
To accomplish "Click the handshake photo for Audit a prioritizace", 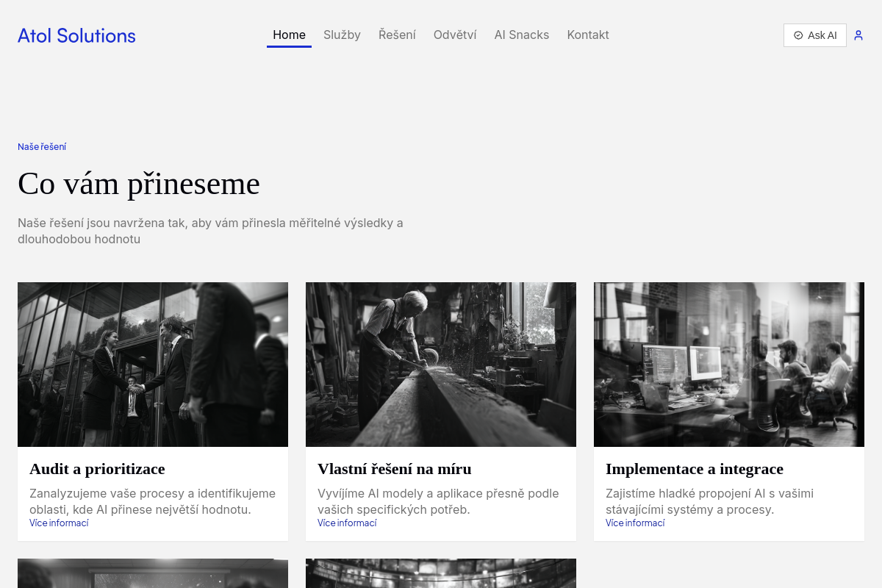I will point(153,365).
